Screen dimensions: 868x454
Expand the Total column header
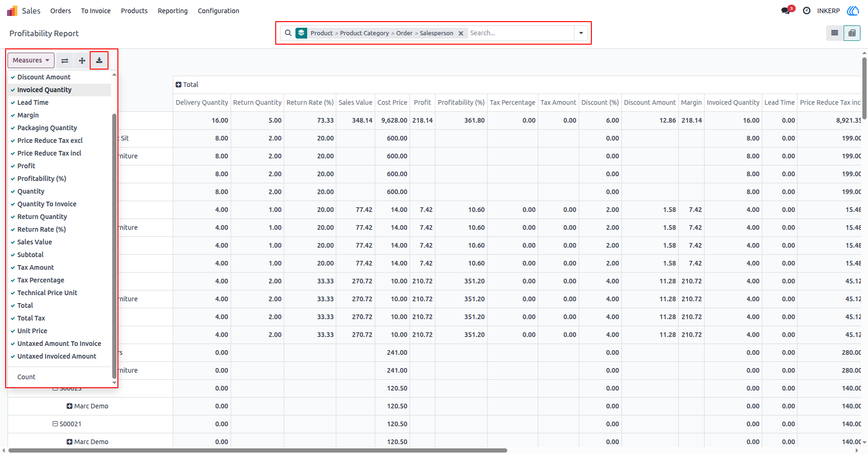pyautogui.click(x=178, y=85)
